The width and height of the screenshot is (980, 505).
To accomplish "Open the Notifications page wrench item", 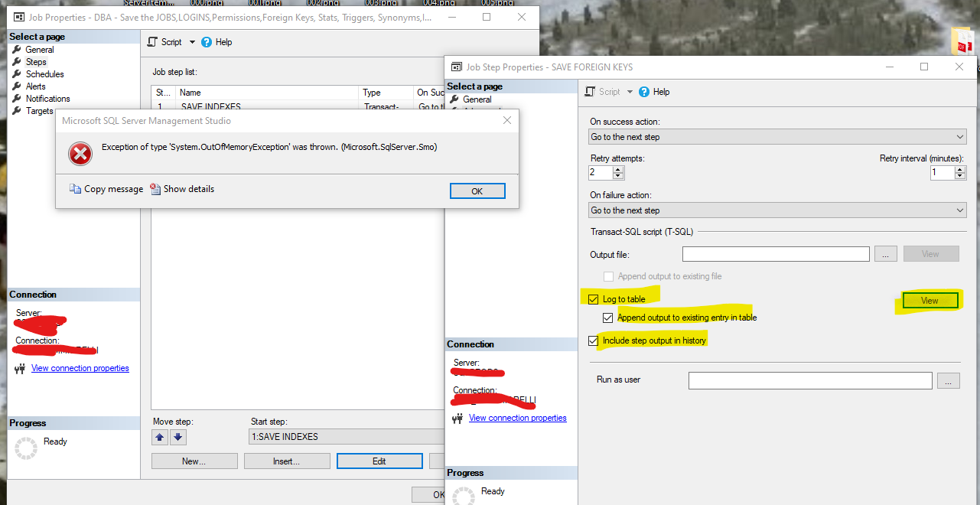I will (x=47, y=99).
